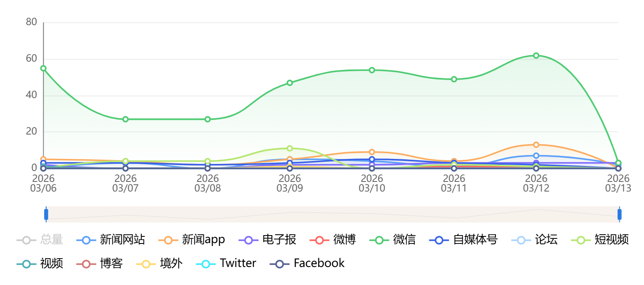Click the 视频 legend marker icon

pos(26,264)
